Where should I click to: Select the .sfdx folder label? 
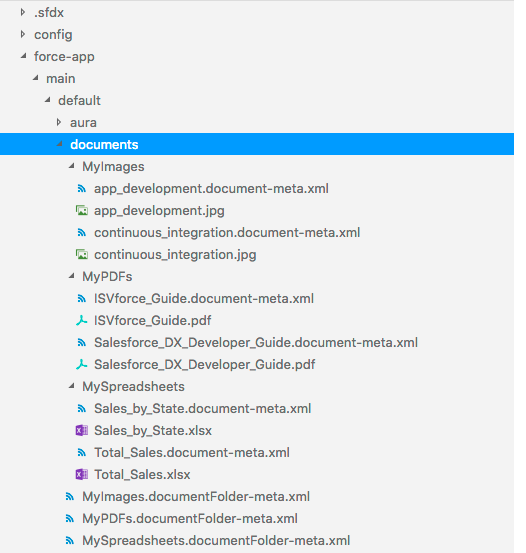[x=49, y=13]
